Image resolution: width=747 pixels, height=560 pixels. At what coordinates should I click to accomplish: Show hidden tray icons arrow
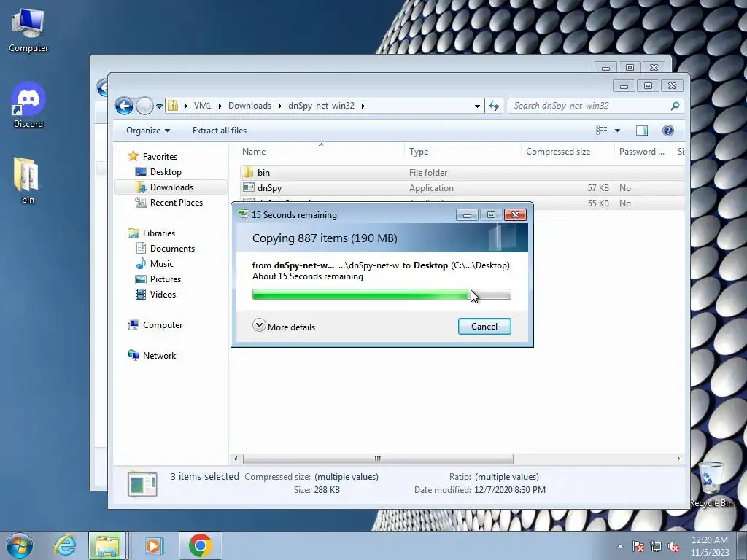(x=620, y=546)
